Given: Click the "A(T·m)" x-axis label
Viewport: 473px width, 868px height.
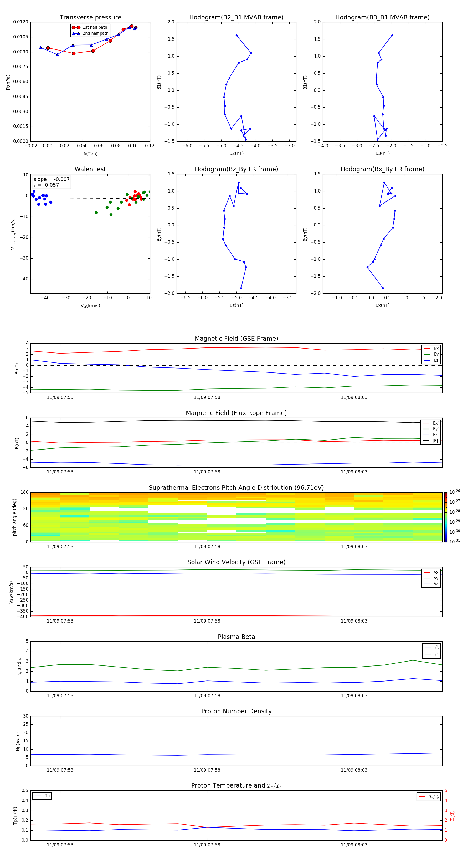Looking at the screenshot, I should [90, 154].
